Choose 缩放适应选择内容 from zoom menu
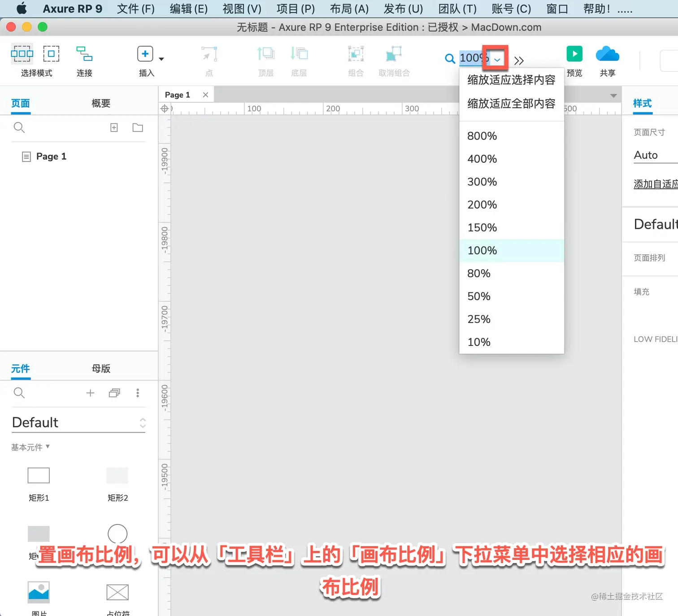Image resolution: width=678 pixels, height=616 pixels. pos(512,80)
